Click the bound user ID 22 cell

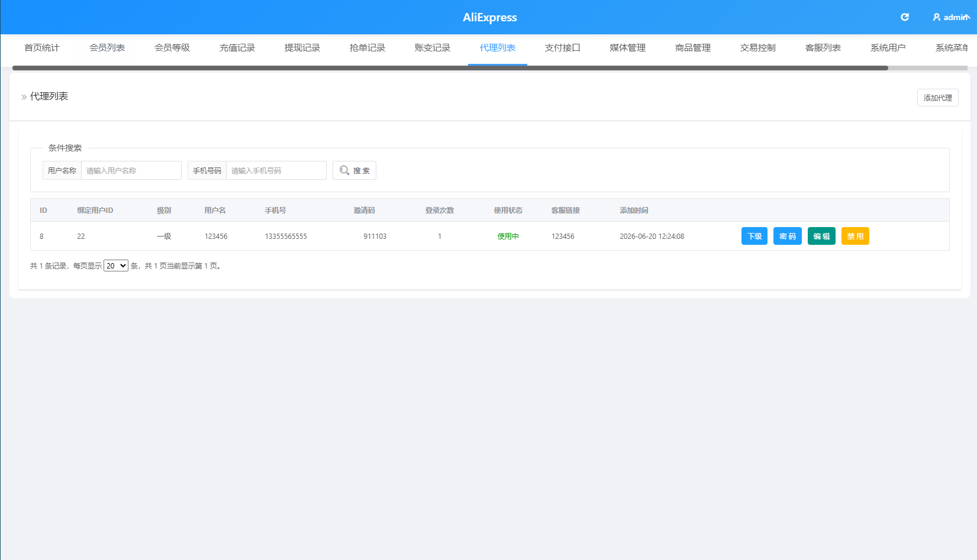click(x=81, y=237)
